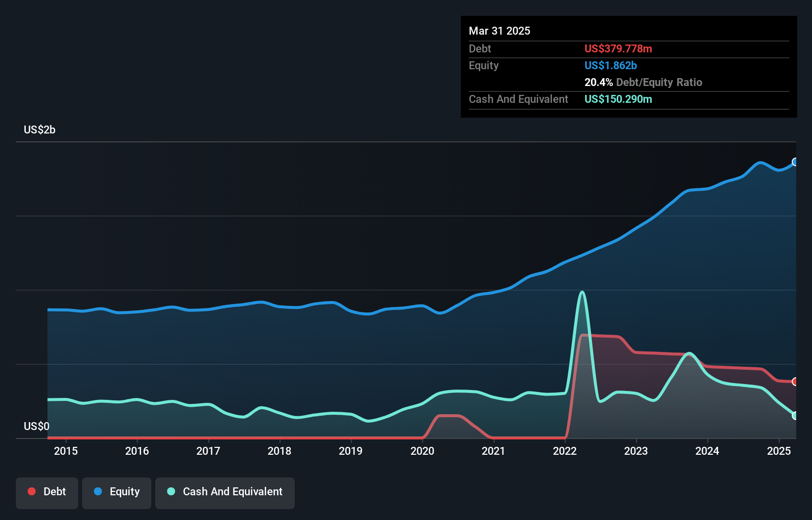Image resolution: width=812 pixels, height=520 pixels.
Task: Click the teal cash spike peak in 2022
Action: pyautogui.click(x=582, y=292)
